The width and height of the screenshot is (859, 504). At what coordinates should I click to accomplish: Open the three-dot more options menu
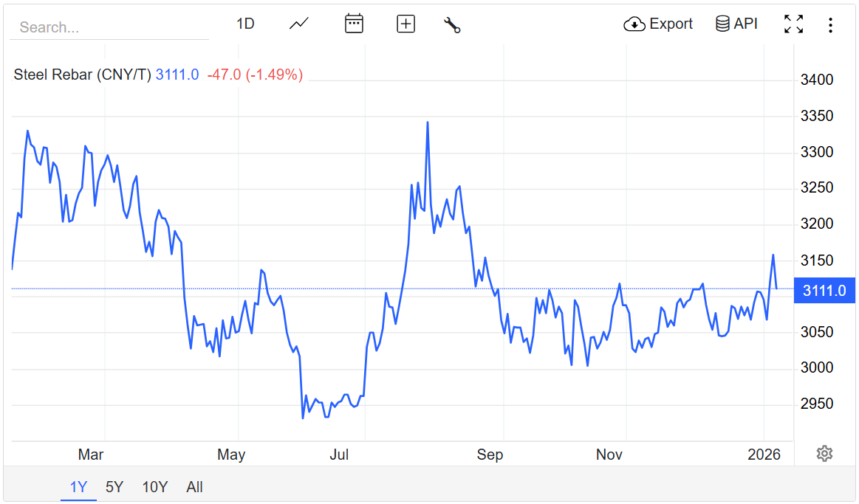tap(831, 25)
